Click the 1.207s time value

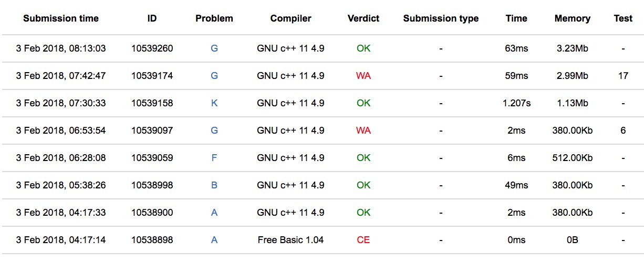pos(516,103)
